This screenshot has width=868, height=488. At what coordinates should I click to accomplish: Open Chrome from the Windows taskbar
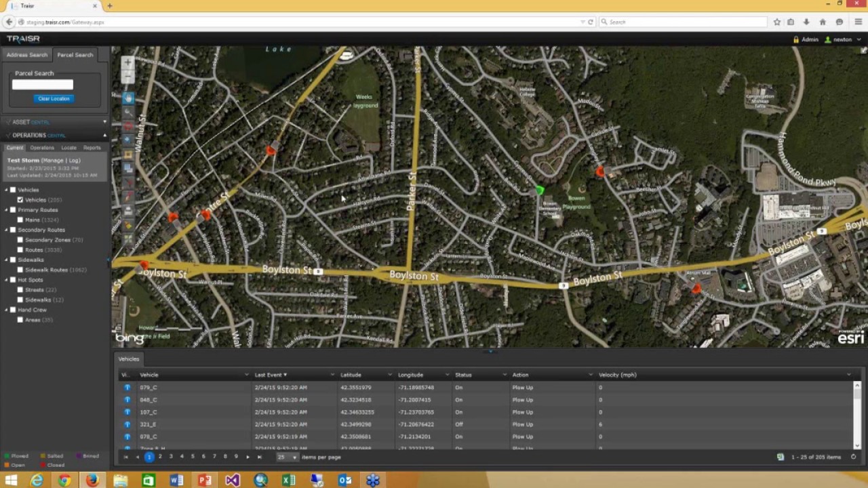click(64, 481)
